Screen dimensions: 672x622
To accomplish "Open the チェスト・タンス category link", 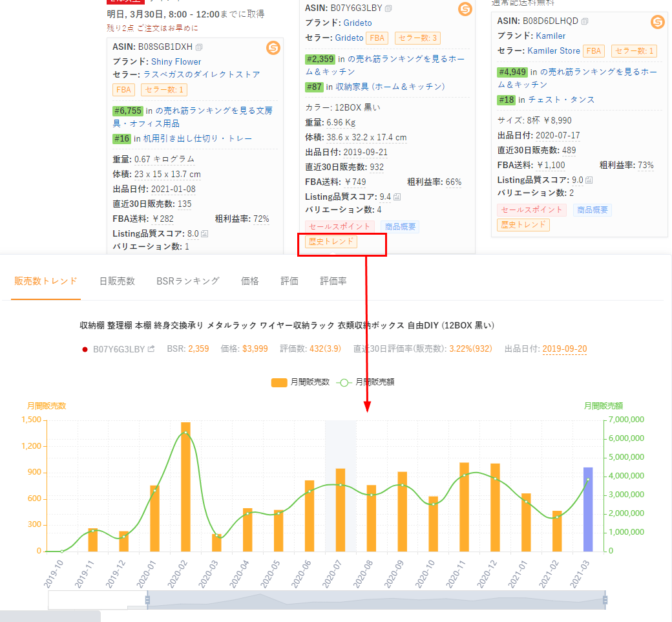I will pyautogui.click(x=562, y=100).
